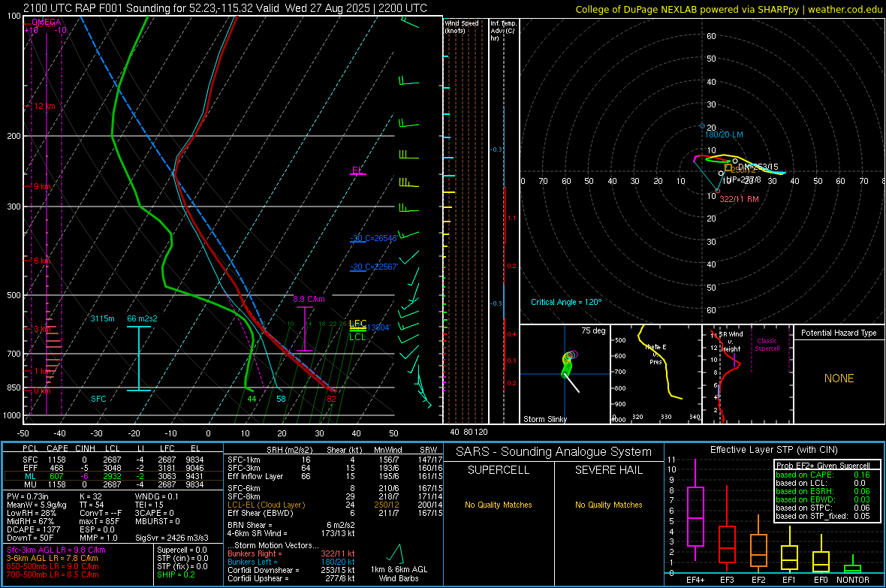Click the SEVERE HAIL column heading in SARS

(608, 470)
